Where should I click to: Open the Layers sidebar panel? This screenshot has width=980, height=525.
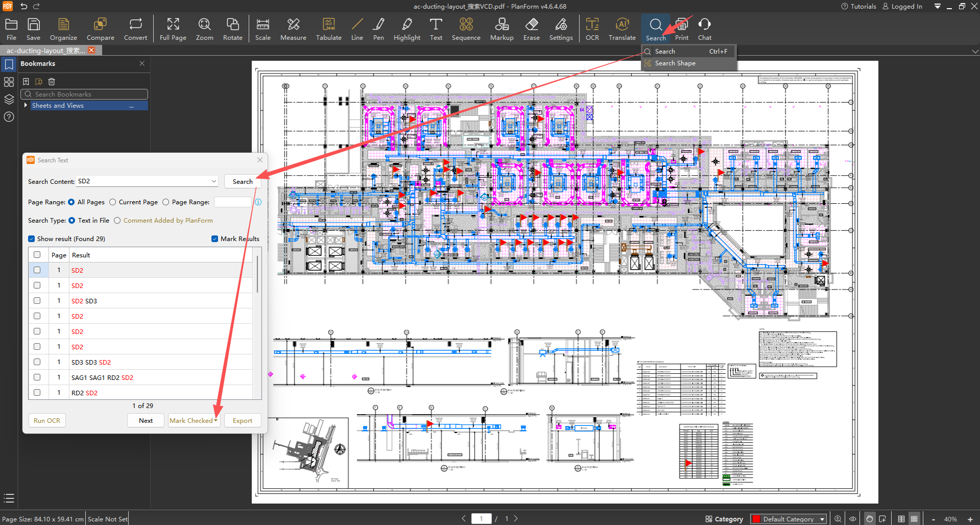point(9,99)
